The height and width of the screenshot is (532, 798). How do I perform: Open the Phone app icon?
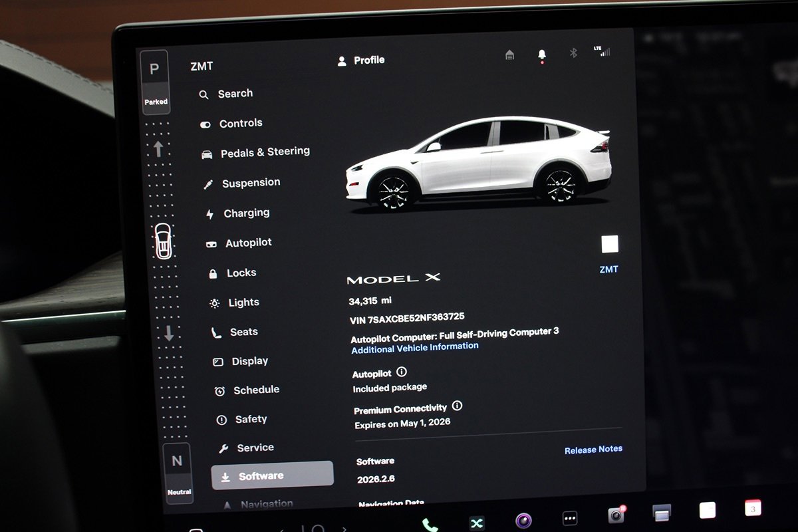pos(430,525)
